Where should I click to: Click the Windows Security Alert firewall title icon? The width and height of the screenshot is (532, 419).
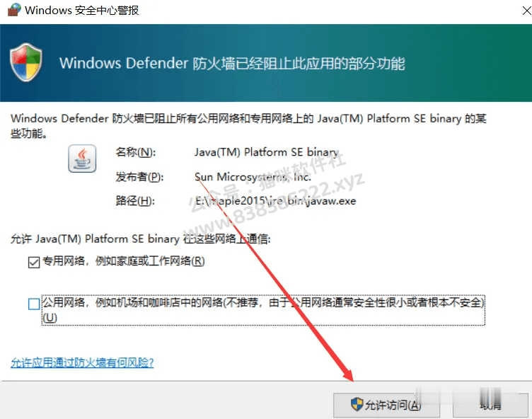14,10
